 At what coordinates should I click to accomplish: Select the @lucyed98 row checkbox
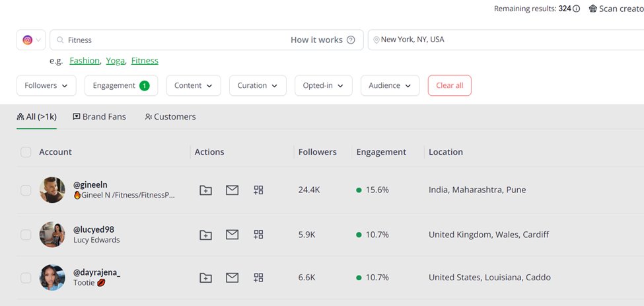26,235
